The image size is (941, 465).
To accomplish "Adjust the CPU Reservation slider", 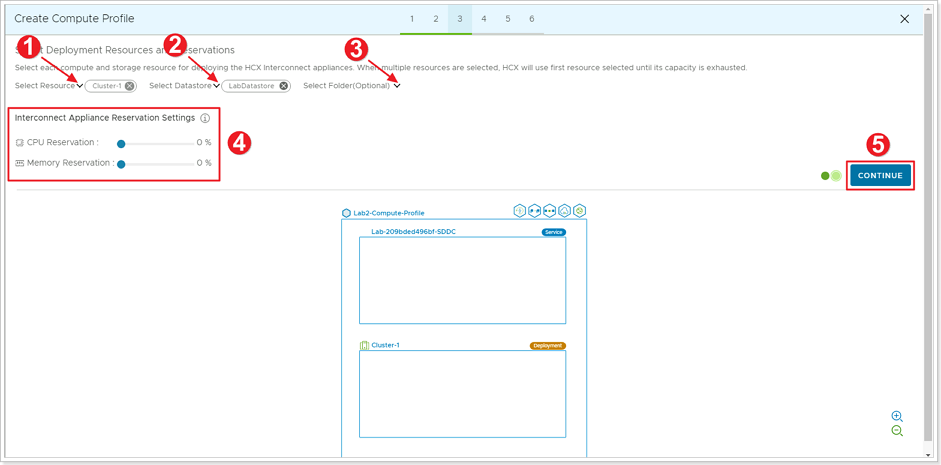I will (x=121, y=143).
